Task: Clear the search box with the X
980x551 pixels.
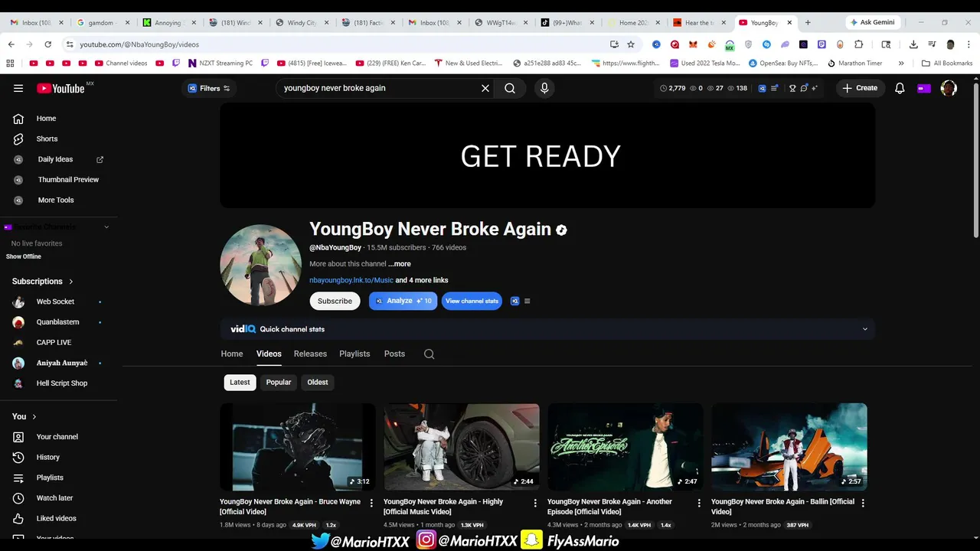Action: (x=485, y=88)
